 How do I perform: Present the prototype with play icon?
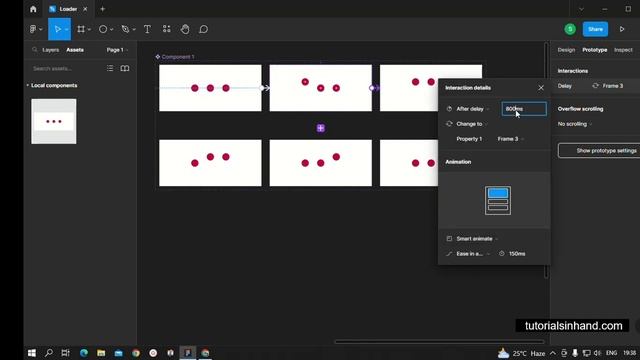click(622, 29)
